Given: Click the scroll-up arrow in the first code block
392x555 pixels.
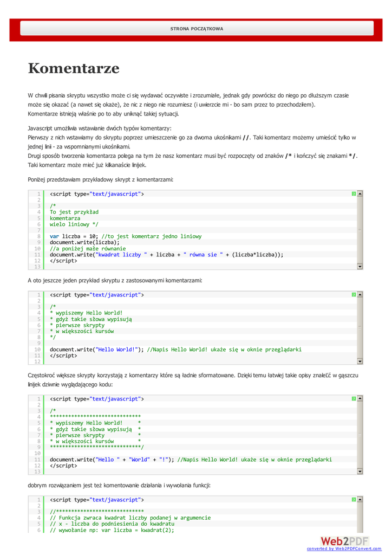Looking at the screenshot, I should tap(360, 193).
